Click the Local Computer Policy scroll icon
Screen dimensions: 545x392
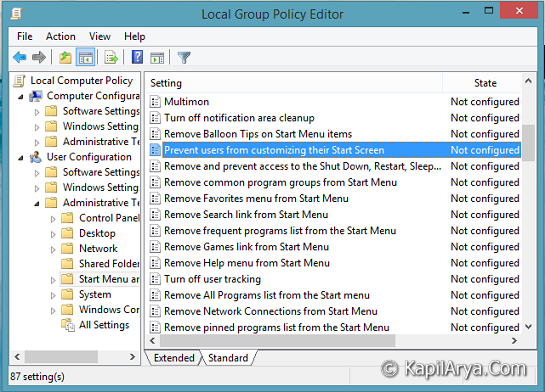[x=19, y=81]
